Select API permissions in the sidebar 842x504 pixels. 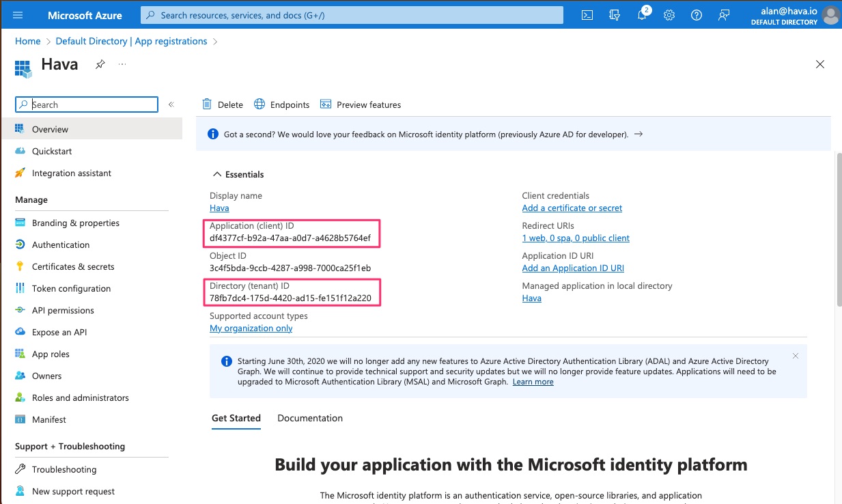63,310
